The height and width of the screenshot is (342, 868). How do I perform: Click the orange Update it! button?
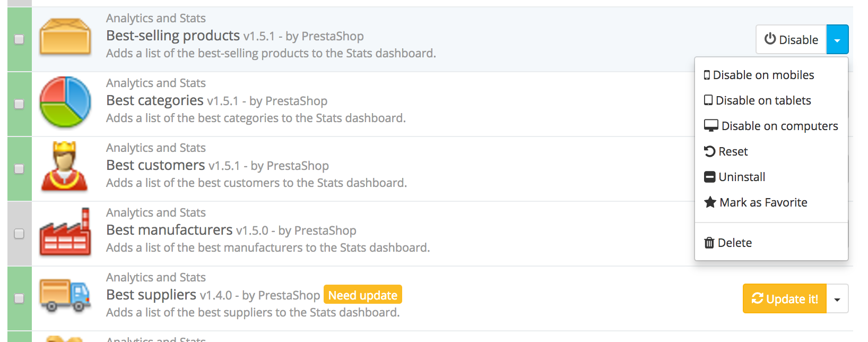pos(785,298)
